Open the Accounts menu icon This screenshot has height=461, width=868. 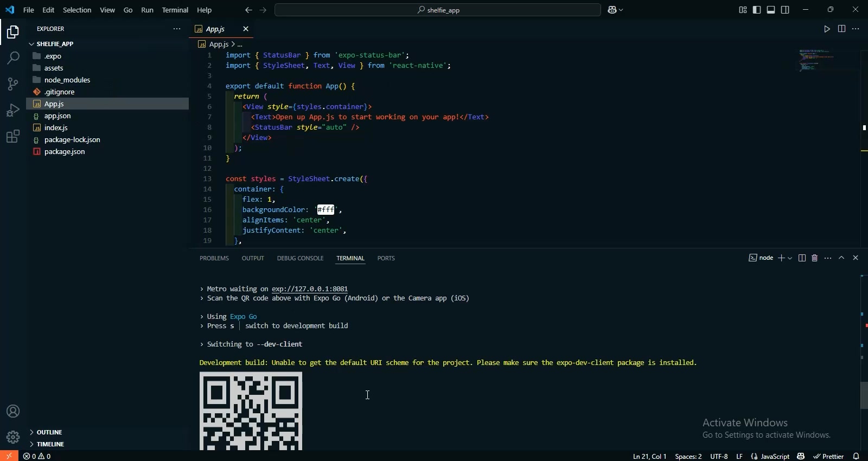pyautogui.click(x=13, y=412)
